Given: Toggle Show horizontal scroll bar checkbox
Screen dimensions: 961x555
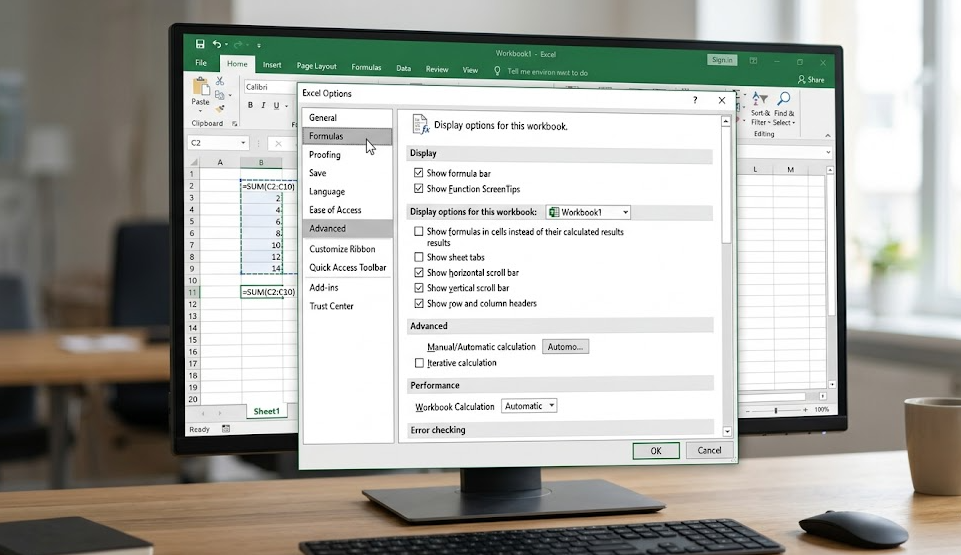Looking at the screenshot, I should click(x=419, y=273).
